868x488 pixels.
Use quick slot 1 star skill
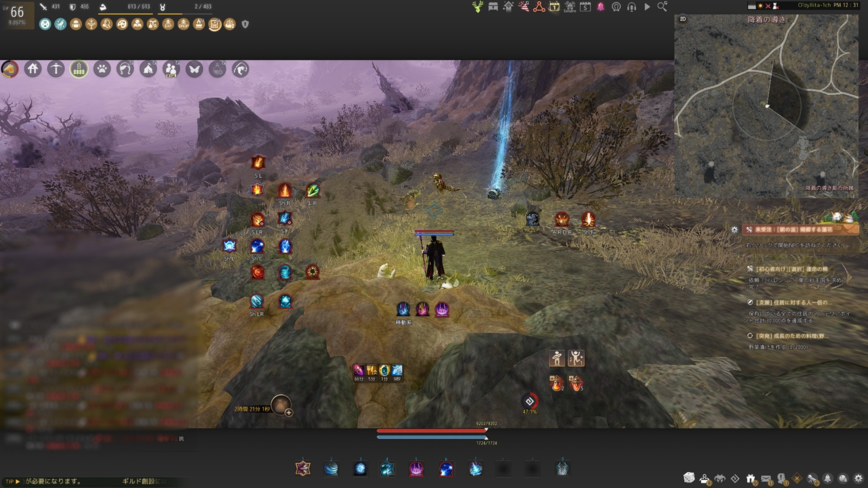point(302,468)
